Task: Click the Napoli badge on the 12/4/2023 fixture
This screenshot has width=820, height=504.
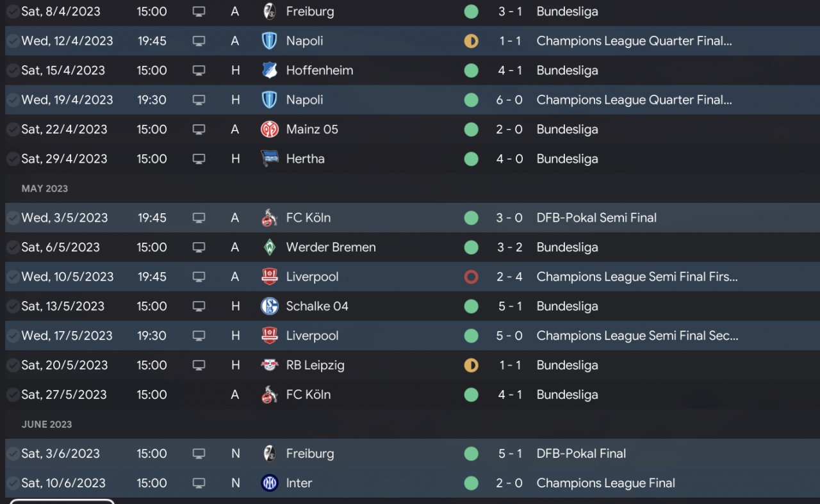Action: click(x=270, y=41)
